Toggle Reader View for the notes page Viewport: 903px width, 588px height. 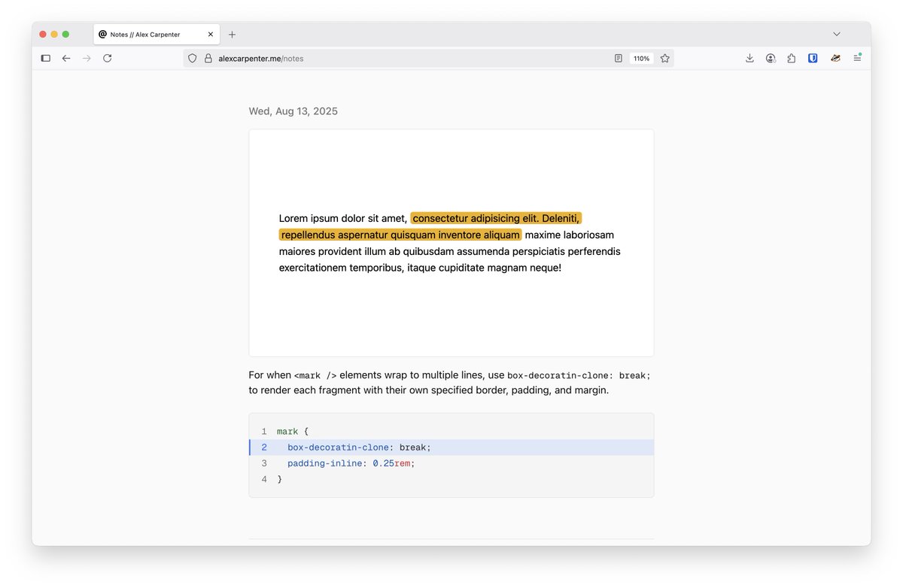coord(619,58)
